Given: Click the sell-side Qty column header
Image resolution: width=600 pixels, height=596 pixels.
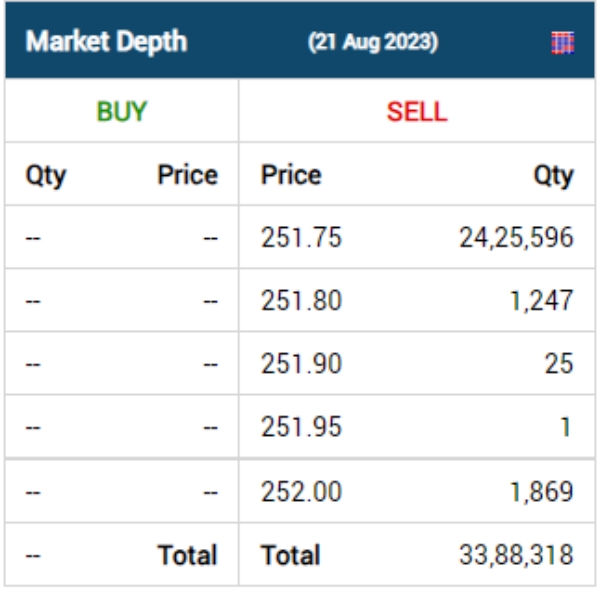Looking at the screenshot, I should point(553,176).
